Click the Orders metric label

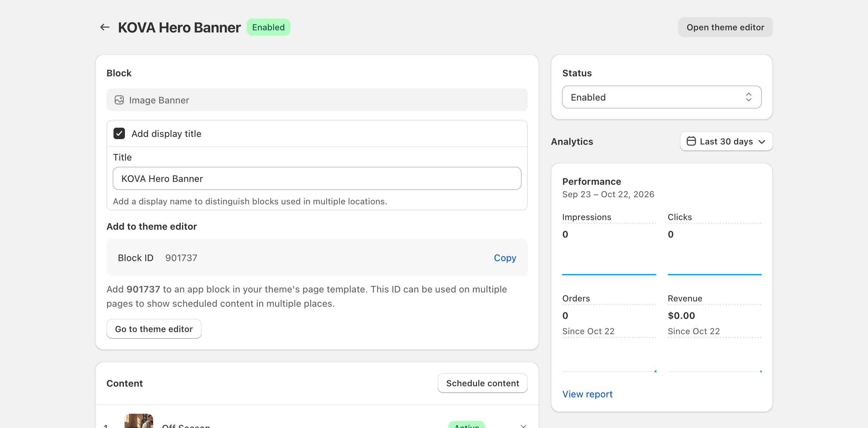tap(576, 298)
